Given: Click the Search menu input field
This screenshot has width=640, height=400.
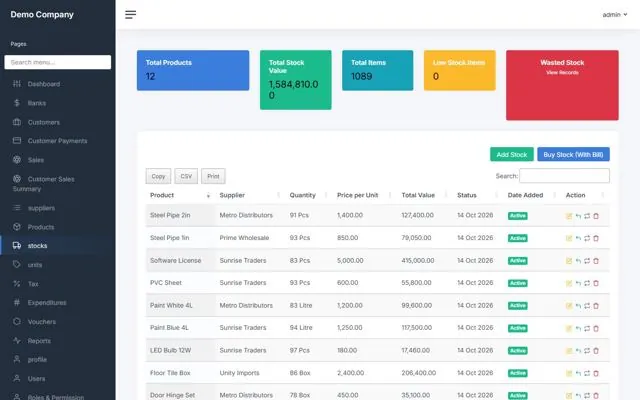Looking at the screenshot, I should pyautogui.click(x=58, y=62).
